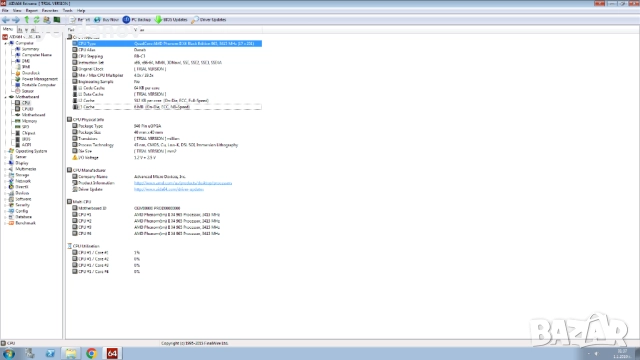Select Sensor in the tree
This screenshot has height=360, width=640.
coord(27,91)
